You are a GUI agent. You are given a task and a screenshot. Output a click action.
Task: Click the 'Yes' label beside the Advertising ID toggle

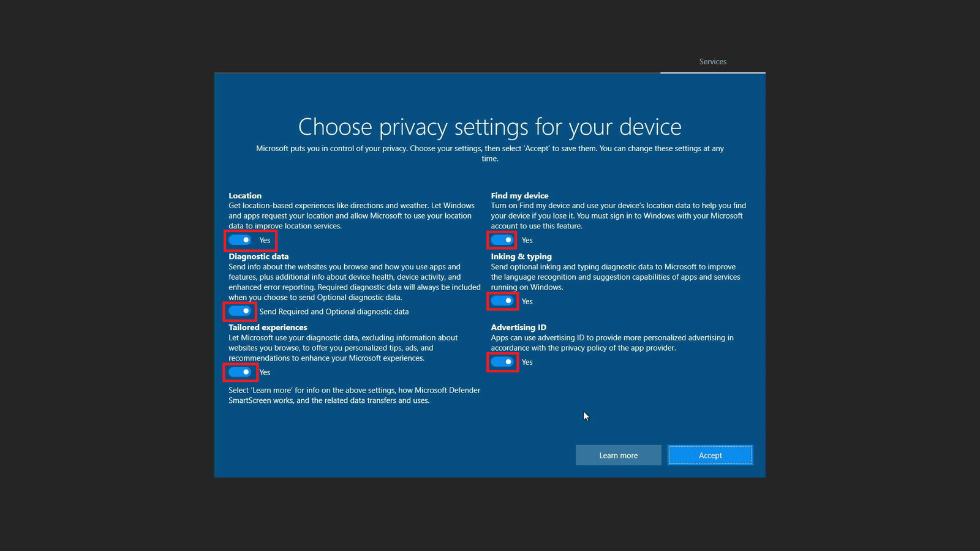click(x=527, y=362)
